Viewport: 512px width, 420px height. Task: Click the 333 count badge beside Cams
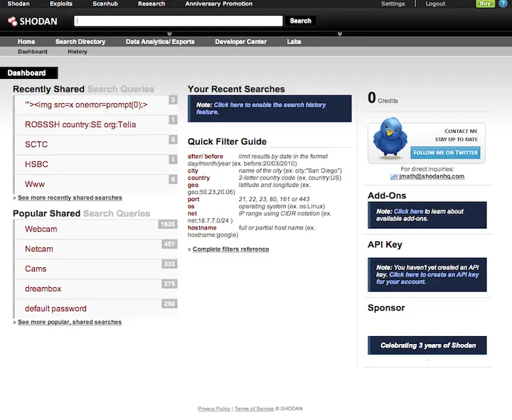[169, 264]
